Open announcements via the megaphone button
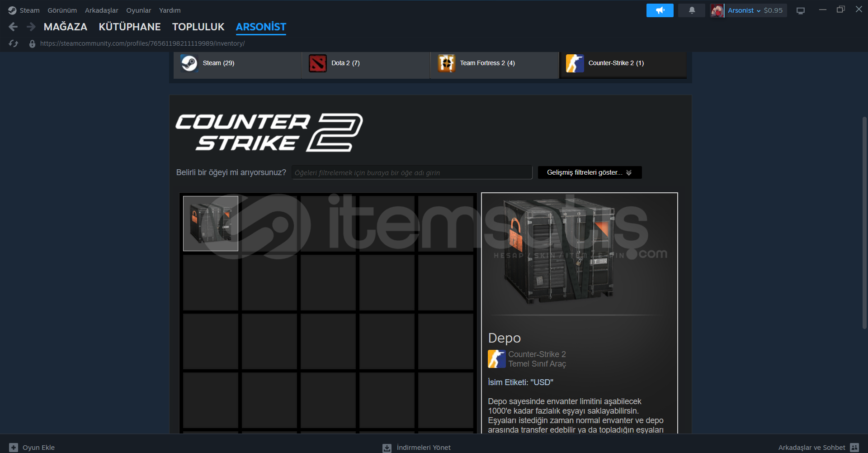This screenshot has height=453, width=868. (660, 10)
